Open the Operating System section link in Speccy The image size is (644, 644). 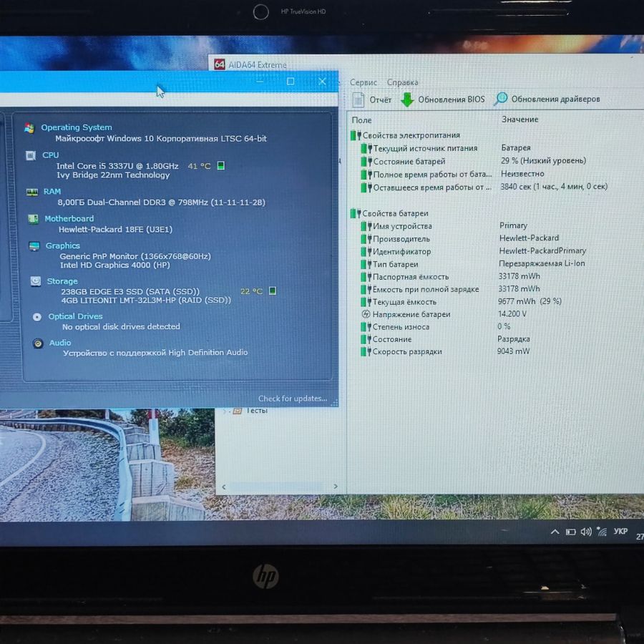pos(77,127)
